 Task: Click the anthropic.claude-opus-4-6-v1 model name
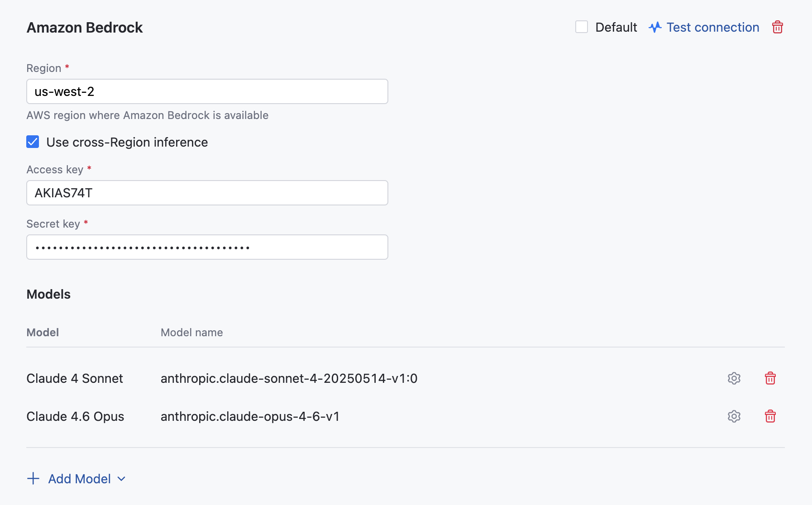[x=250, y=416]
